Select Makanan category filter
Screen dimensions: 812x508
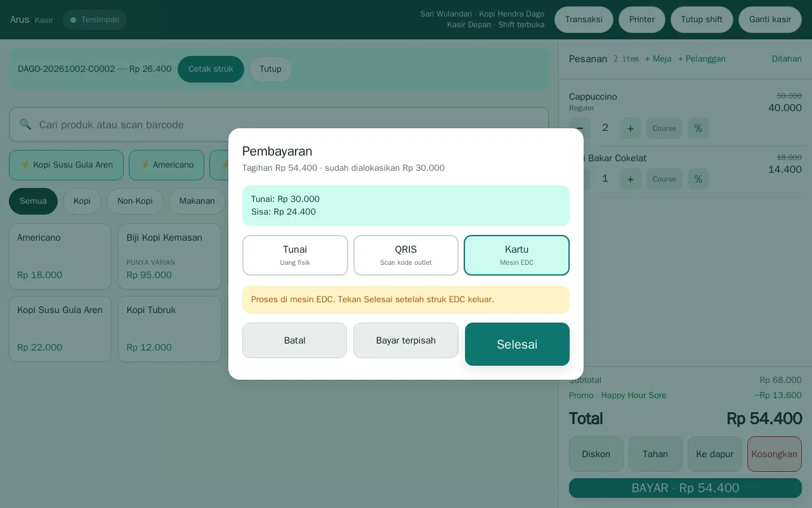pyautogui.click(x=197, y=201)
